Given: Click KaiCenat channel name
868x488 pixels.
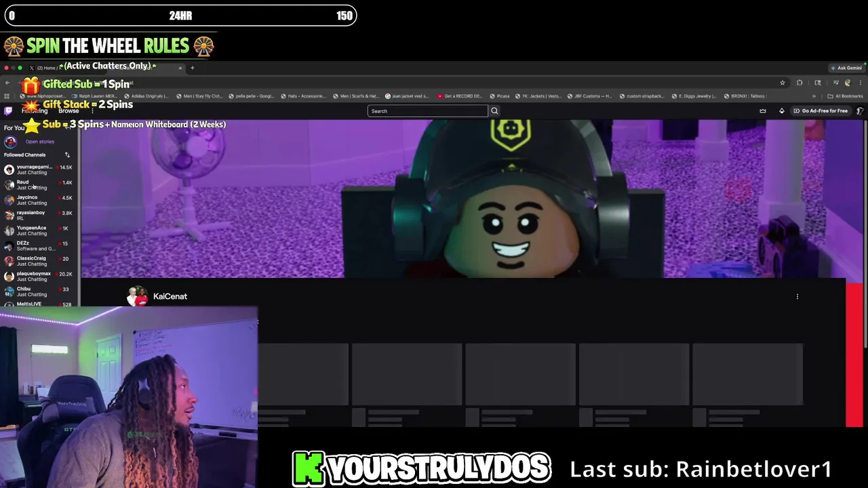Looking at the screenshot, I should [170, 296].
